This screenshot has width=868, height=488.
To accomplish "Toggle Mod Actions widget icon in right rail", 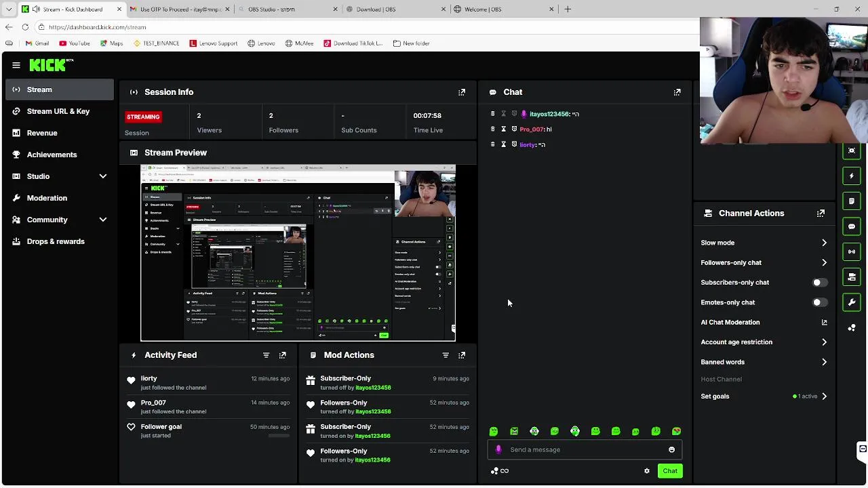I will [852, 201].
